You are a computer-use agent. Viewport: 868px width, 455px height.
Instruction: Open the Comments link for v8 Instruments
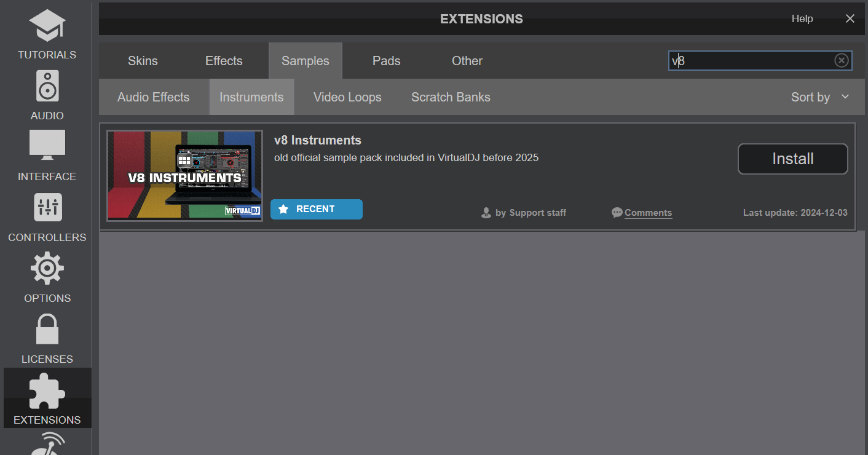pos(648,213)
